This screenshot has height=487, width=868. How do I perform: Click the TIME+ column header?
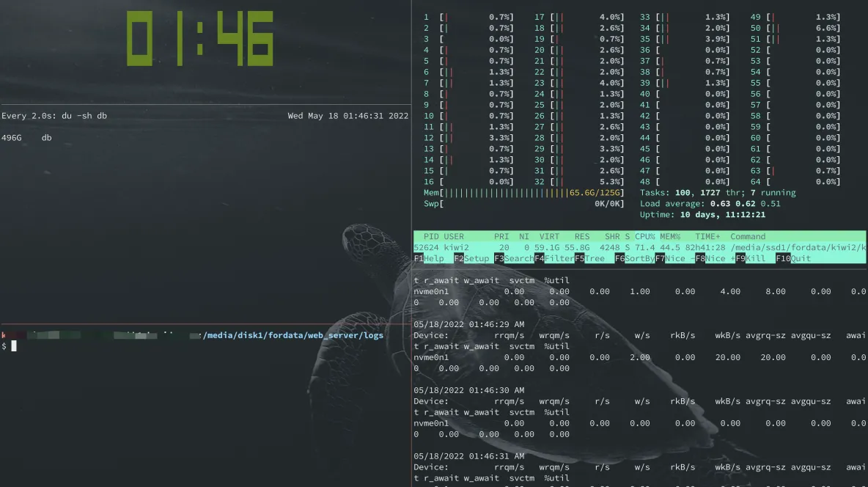(x=708, y=237)
